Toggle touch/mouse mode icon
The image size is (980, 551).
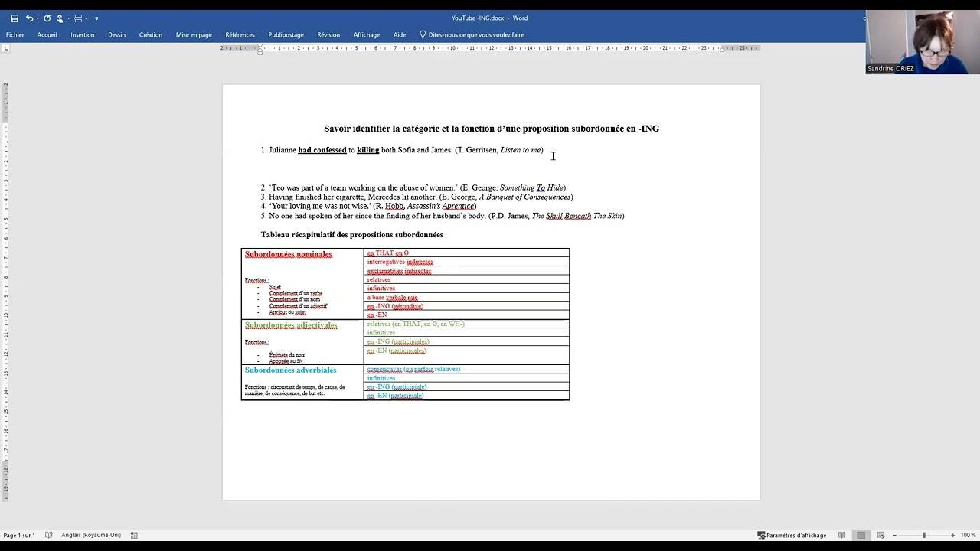click(60, 18)
